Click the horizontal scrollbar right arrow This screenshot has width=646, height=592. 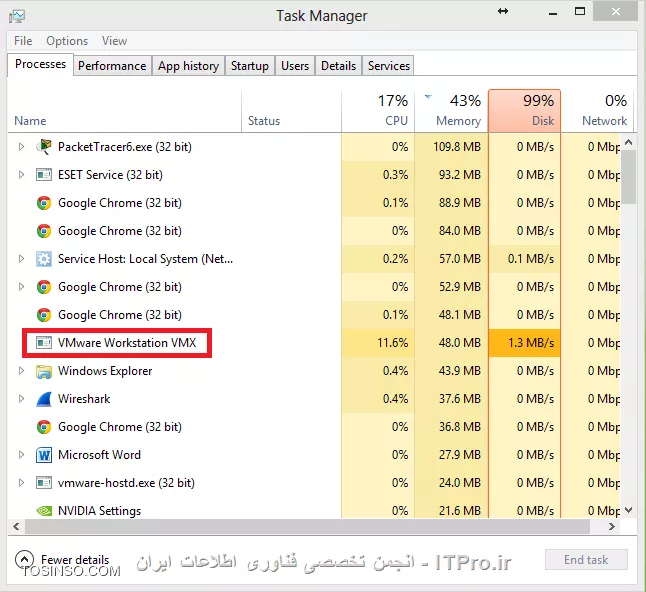[612, 526]
